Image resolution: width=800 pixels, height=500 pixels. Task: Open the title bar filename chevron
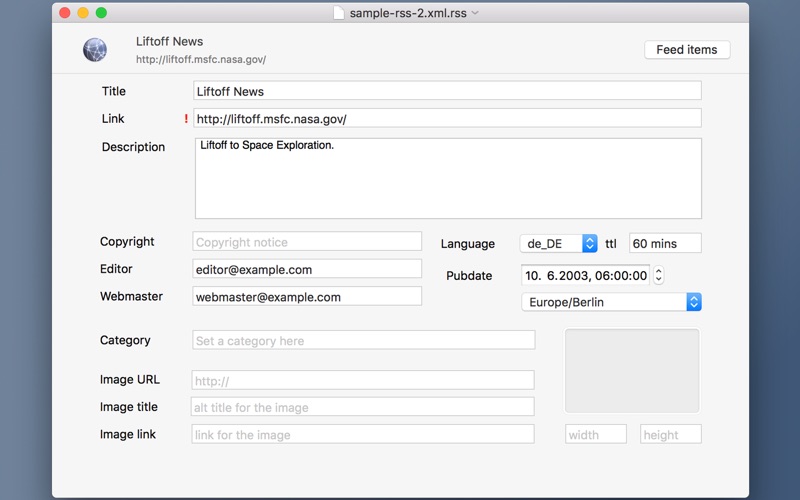tap(475, 13)
